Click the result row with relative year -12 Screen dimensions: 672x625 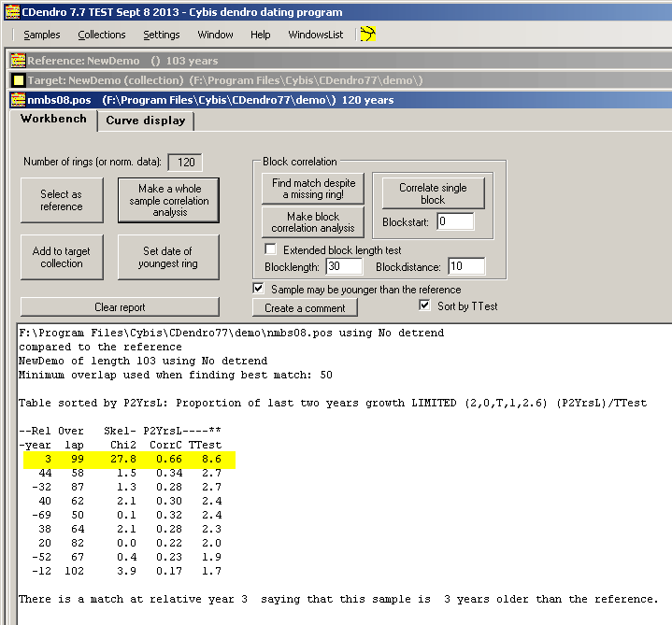(126, 571)
